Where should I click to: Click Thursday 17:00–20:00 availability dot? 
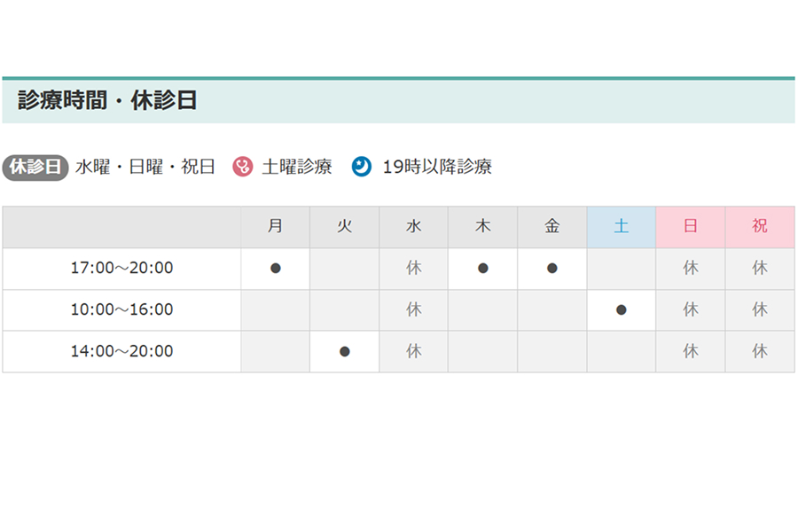(482, 268)
